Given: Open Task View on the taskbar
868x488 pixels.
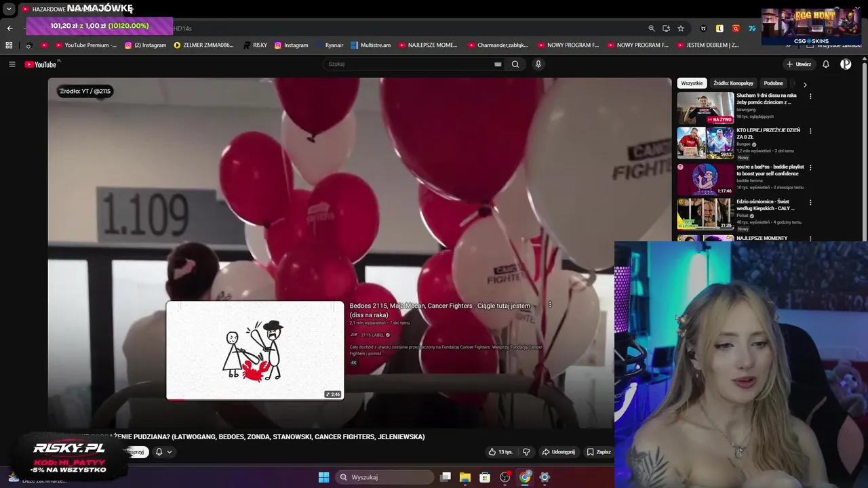Looking at the screenshot, I should [x=446, y=477].
